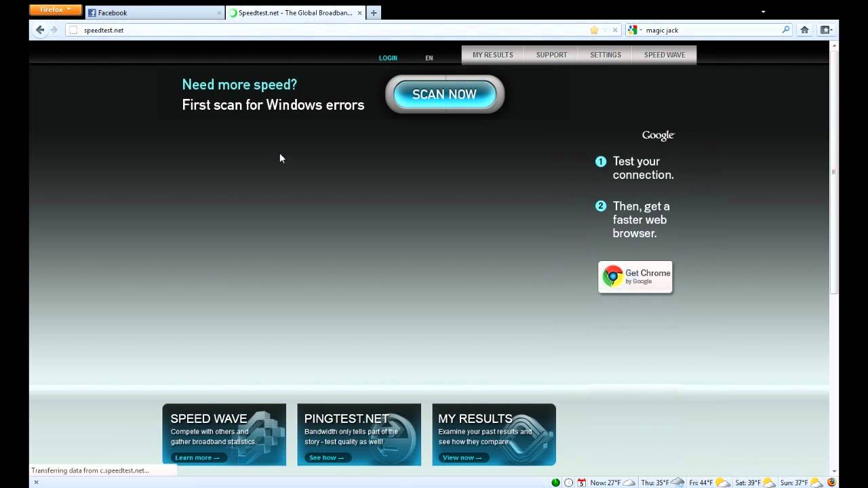This screenshot has height=488, width=868.
Task: Click the clock icon in status bar
Action: [x=569, y=483]
